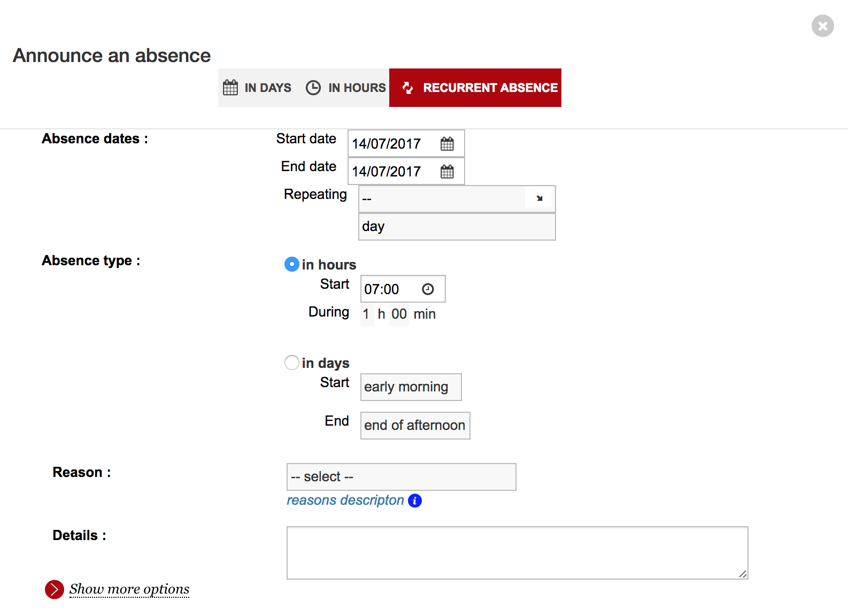
Task: Click the 'Show more options' link
Action: click(129, 589)
